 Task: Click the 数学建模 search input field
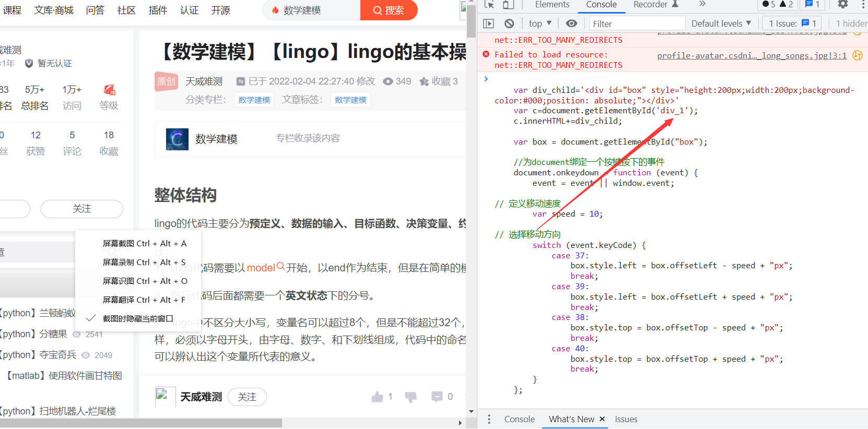click(312, 10)
